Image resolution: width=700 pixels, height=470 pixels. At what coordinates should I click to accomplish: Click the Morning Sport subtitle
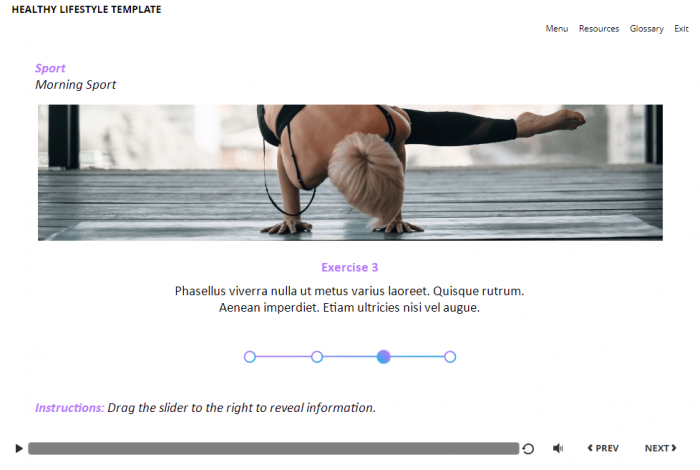coord(75,85)
